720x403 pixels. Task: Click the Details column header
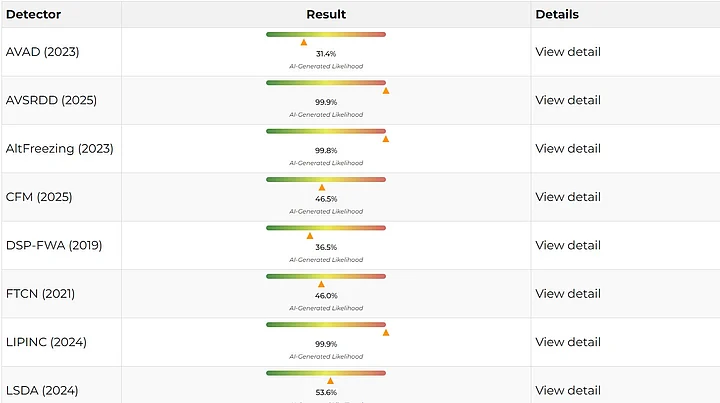pyautogui.click(x=557, y=14)
